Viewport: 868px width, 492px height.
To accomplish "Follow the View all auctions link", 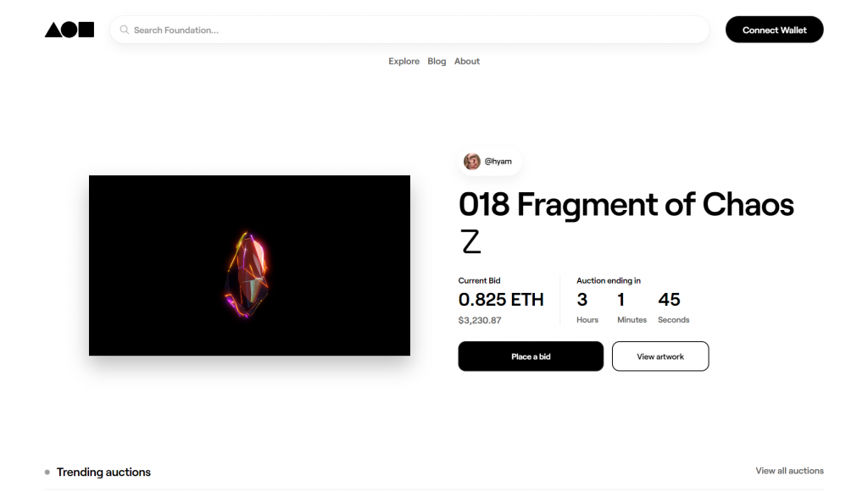I will 789,471.
